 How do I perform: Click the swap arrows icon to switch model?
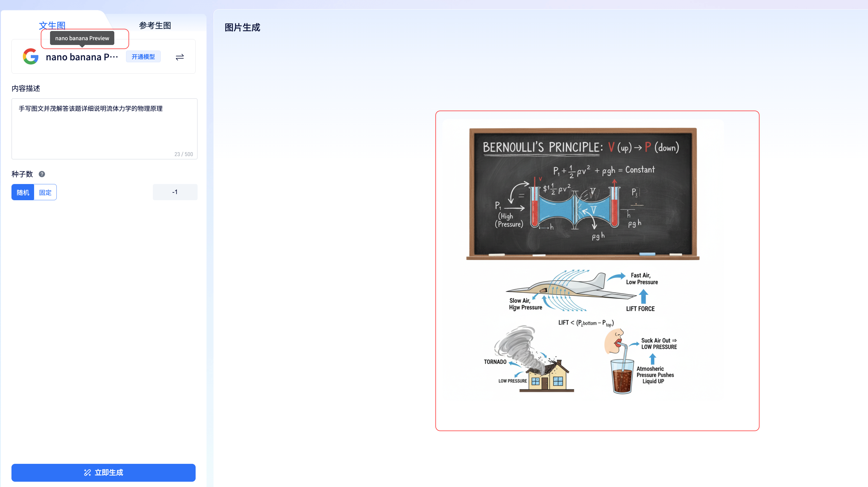click(180, 57)
